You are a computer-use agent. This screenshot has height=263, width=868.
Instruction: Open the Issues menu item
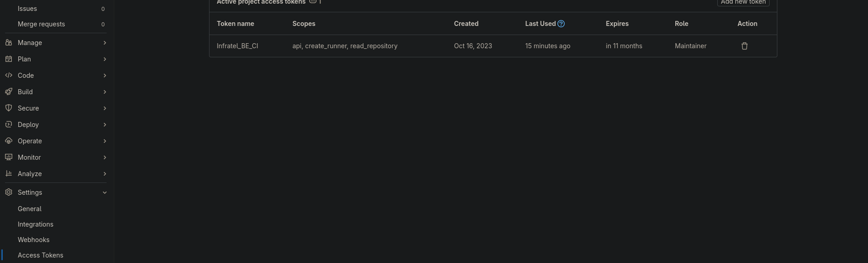(x=27, y=9)
